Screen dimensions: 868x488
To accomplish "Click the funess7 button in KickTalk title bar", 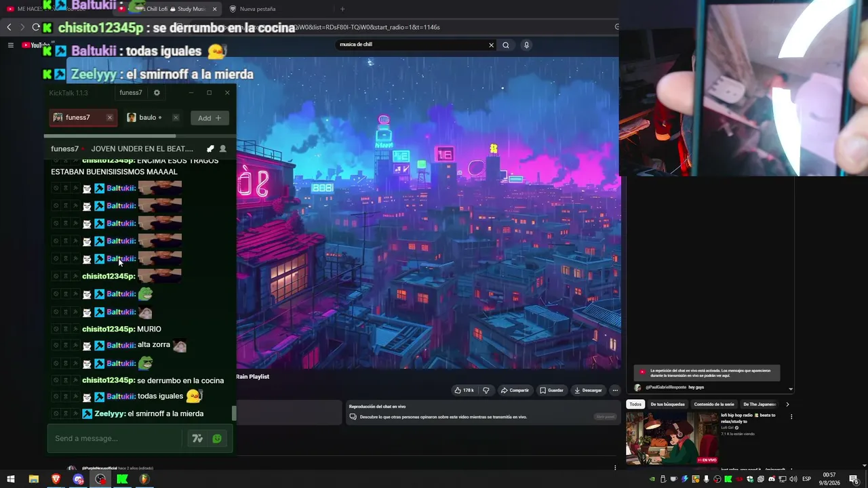I will pyautogui.click(x=131, y=93).
